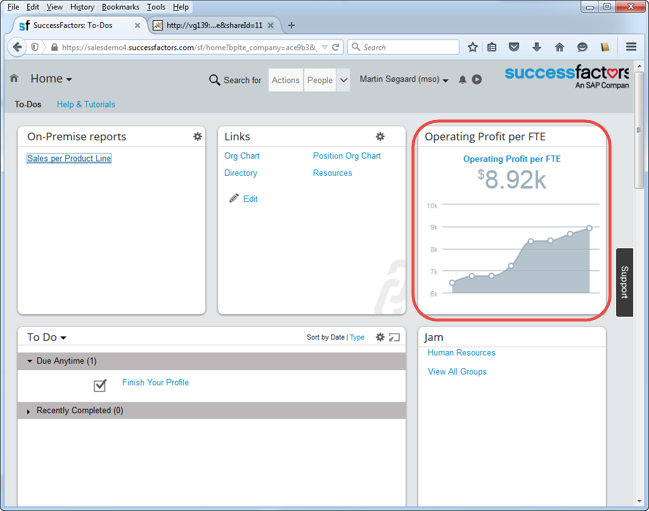Click the yellow notebook toolbar icon
This screenshot has height=511, width=649.
(x=605, y=47)
